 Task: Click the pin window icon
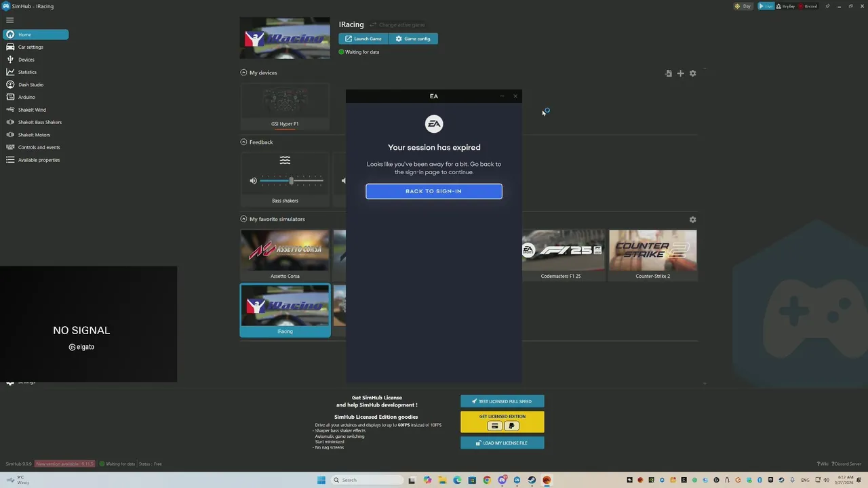point(827,6)
